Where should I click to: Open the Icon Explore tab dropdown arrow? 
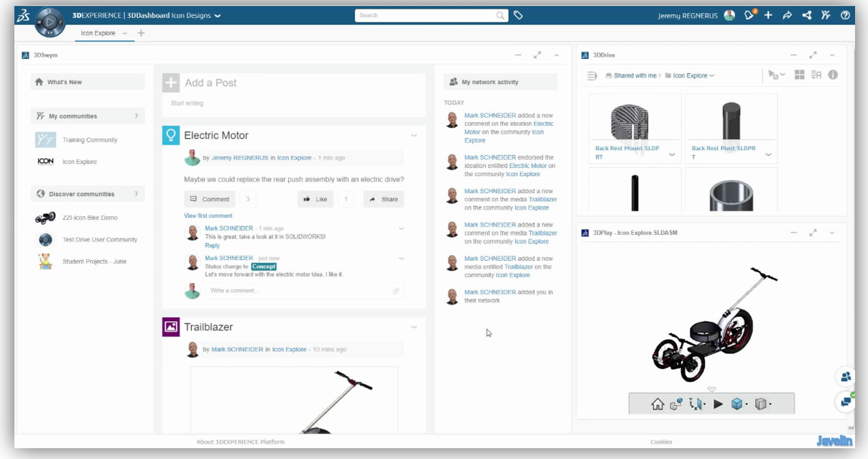tap(125, 33)
